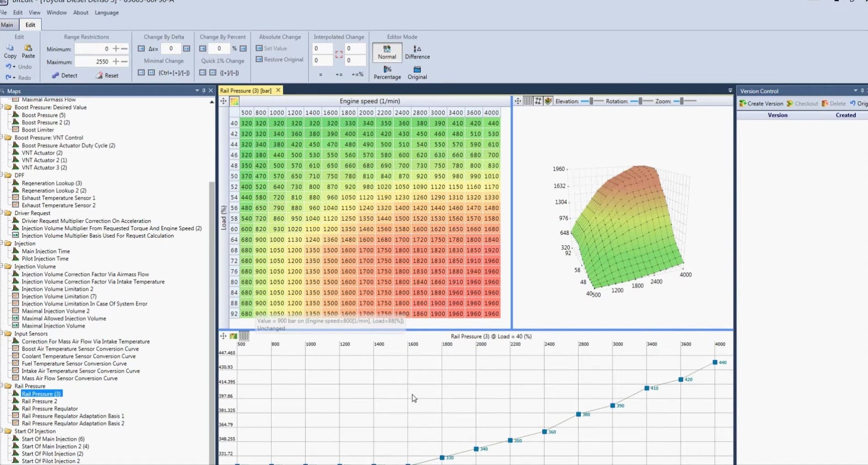
Task: Select Rail Pressure 2 map
Action: coord(39,401)
